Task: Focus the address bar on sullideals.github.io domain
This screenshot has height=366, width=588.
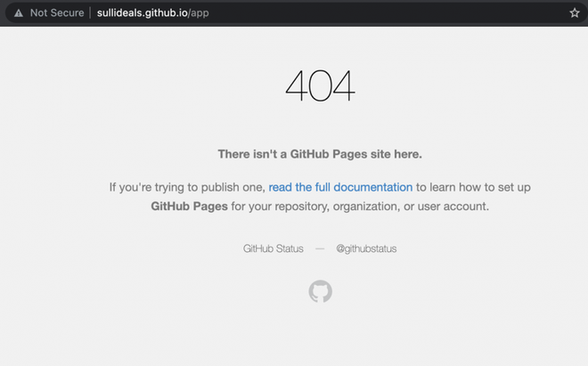Action: 143,13
